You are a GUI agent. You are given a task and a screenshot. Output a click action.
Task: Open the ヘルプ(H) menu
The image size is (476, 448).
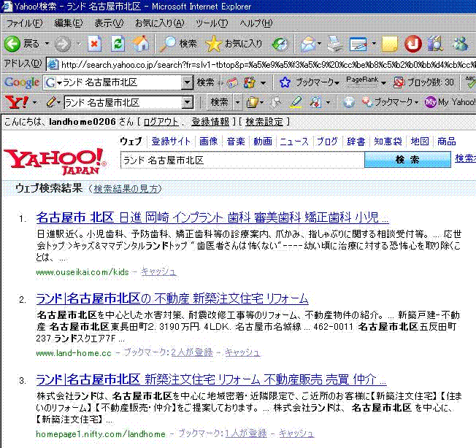click(256, 23)
